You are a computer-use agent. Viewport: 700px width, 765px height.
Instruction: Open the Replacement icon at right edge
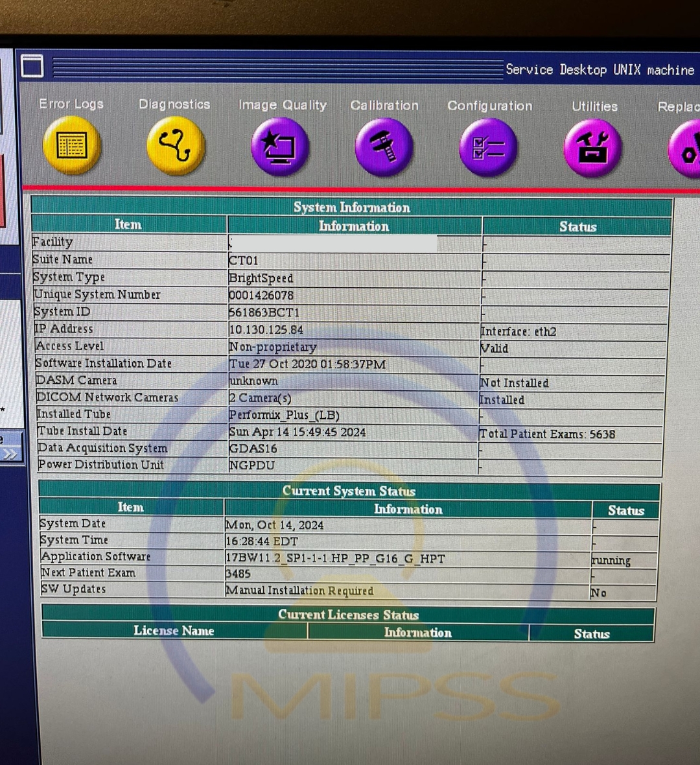tap(684, 148)
